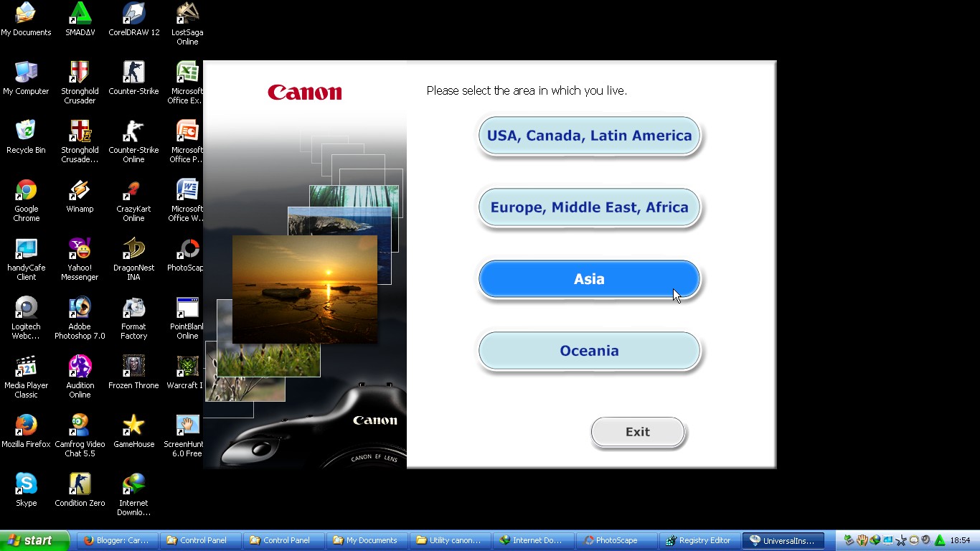Switch to My Documents taskbar window
980x551 pixels.
367,541
